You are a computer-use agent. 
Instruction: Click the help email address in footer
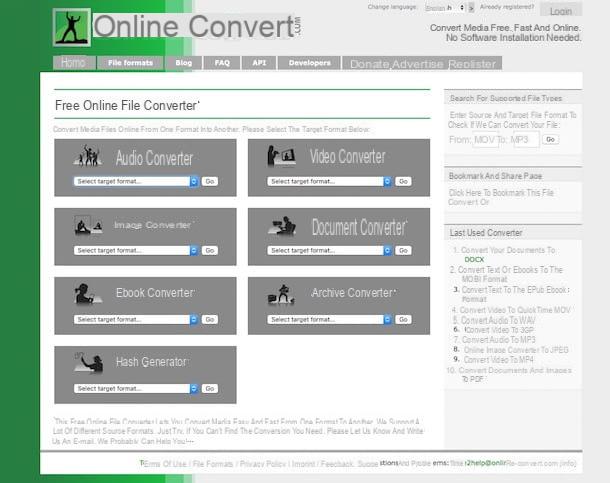(x=512, y=463)
